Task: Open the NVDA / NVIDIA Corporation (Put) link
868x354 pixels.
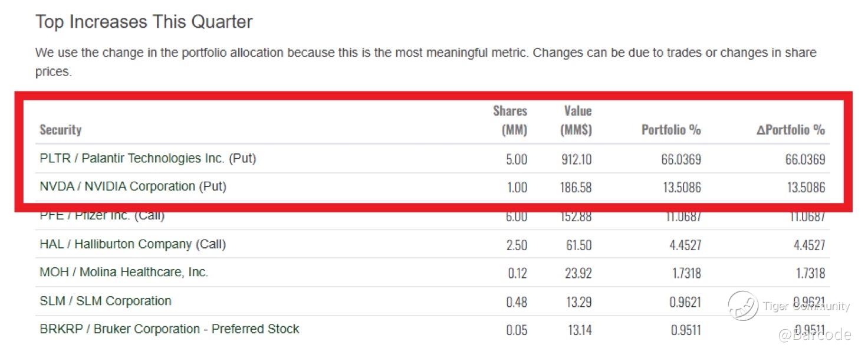Action: (133, 186)
